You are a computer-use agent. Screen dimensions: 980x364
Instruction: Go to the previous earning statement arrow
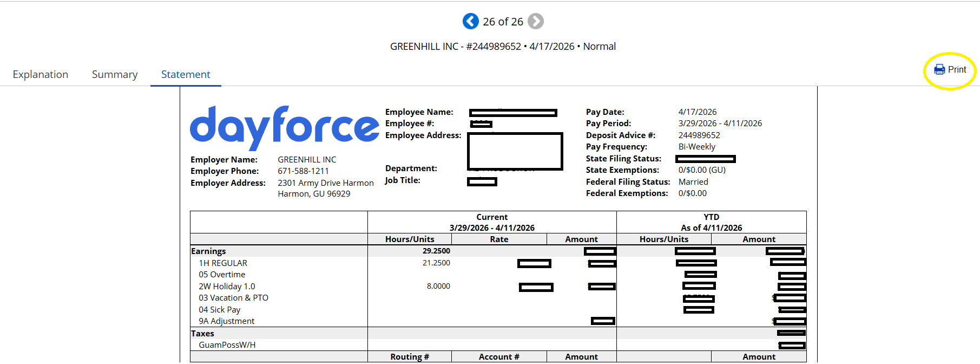[470, 21]
